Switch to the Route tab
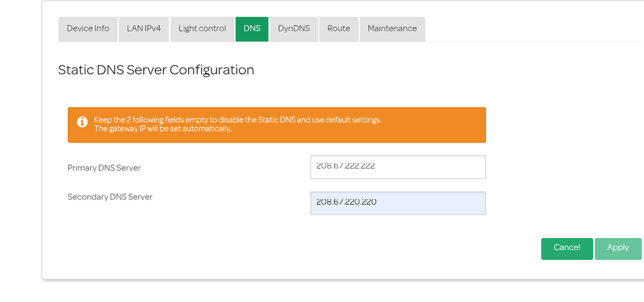The height and width of the screenshot is (302, 644). [x=338, y=29]
